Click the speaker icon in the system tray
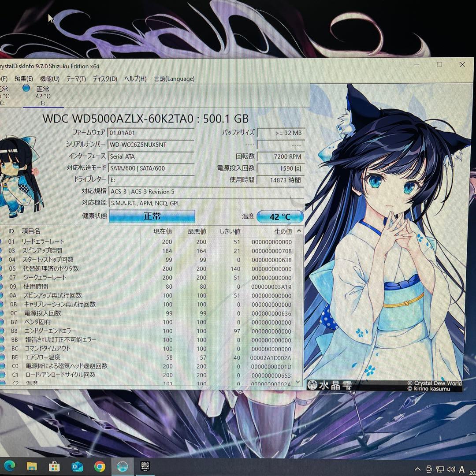 pyautogui.click(x=450, y=469)
